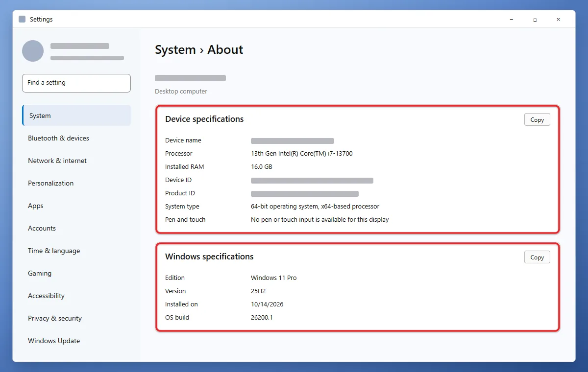Click the 10/14/2026 install date
Viewport: 588px width, 372px height.
point(267,304)
